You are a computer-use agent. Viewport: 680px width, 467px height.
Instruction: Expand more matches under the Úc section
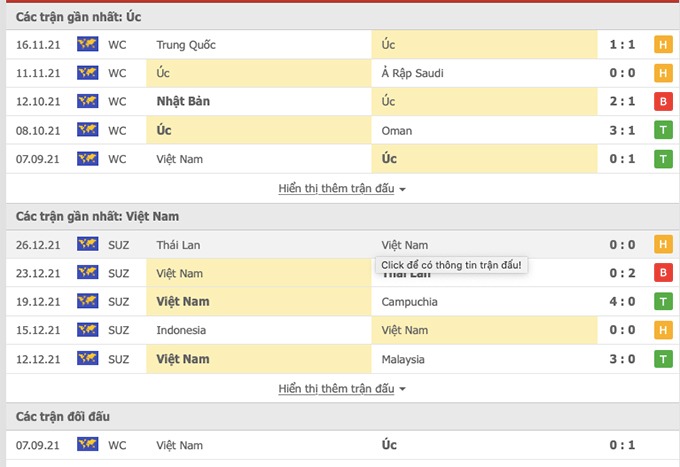tap(342, 188)
